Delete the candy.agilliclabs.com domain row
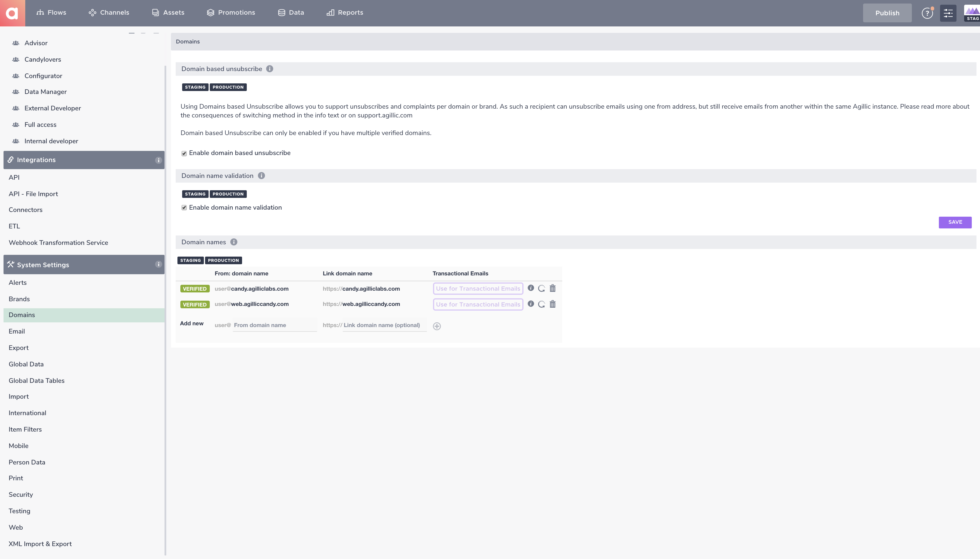 pos(553,288)
